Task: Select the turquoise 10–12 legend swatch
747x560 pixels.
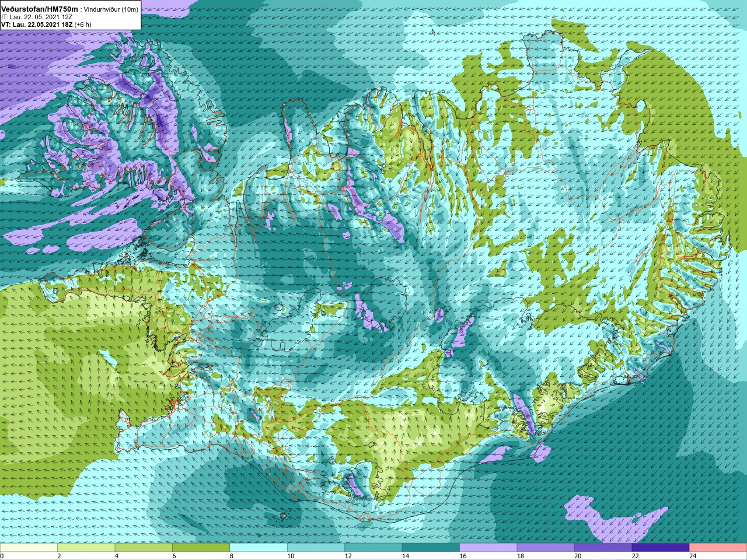Action: click(x=316, y=548)
